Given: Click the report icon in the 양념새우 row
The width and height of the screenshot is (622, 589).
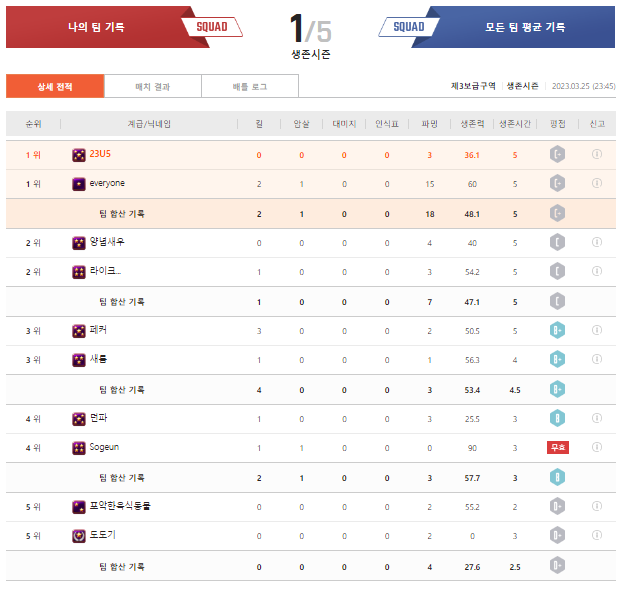Looking at the screenshot, I should tap(597, 243).
